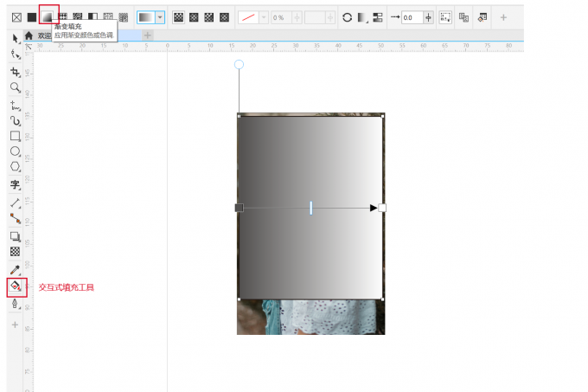Click the Reverse fill icon
The width and height of the screenshot is (588, 392).
tap(348, 17)
